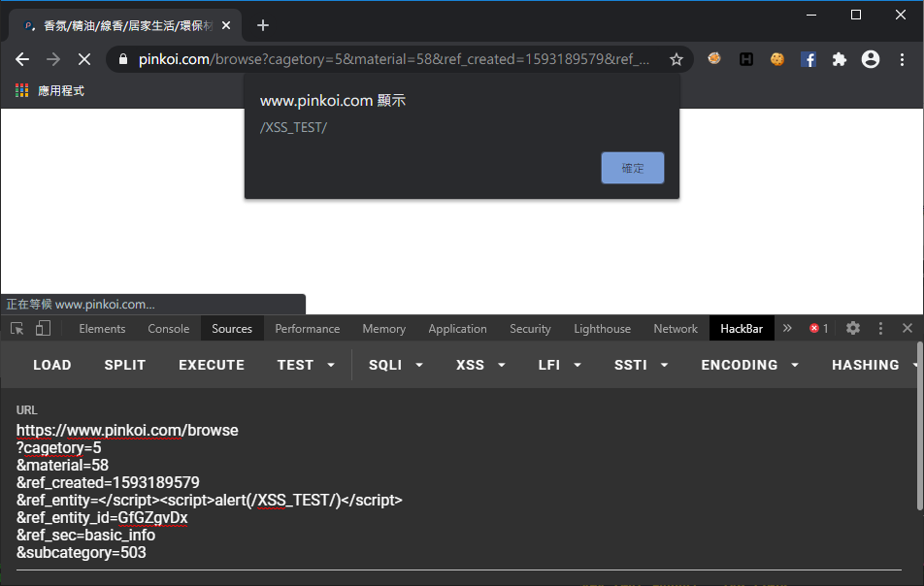
Task: Select the Sources tab
Action: (x=232, y=329)
